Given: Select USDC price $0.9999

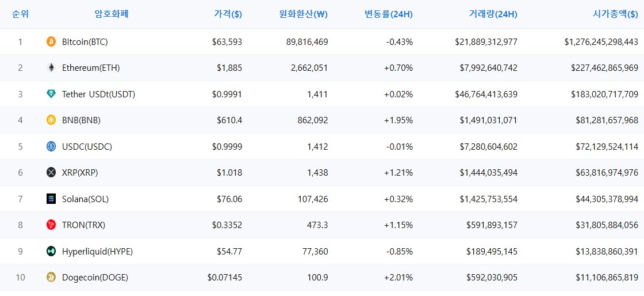Looking at the screenshot, I should 227,146.
